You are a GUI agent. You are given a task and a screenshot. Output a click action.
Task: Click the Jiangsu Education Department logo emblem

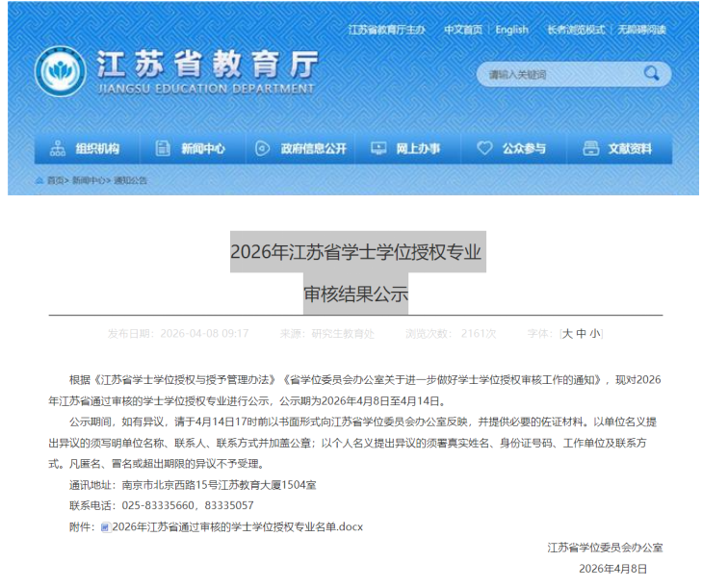(x=60, y=70)
